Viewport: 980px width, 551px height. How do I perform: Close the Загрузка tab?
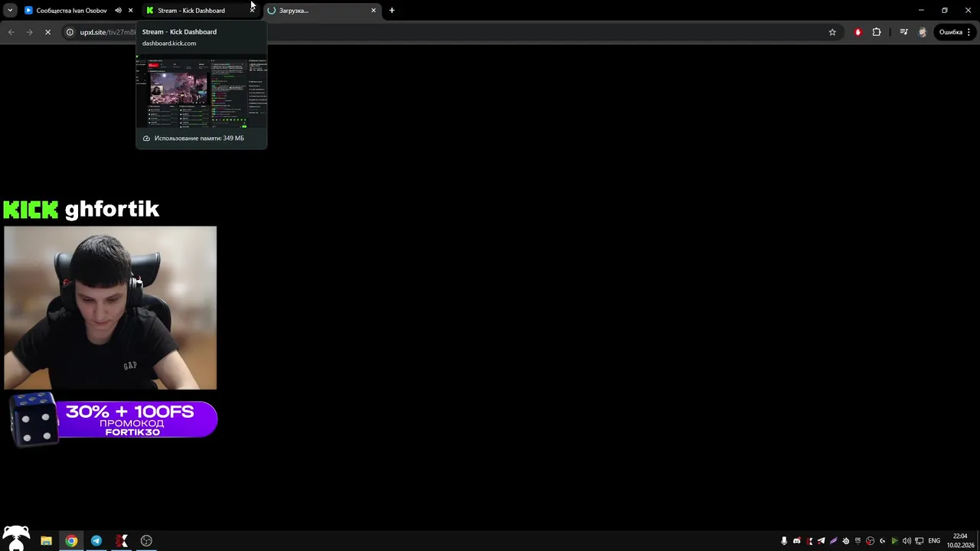tap(374, 10)
